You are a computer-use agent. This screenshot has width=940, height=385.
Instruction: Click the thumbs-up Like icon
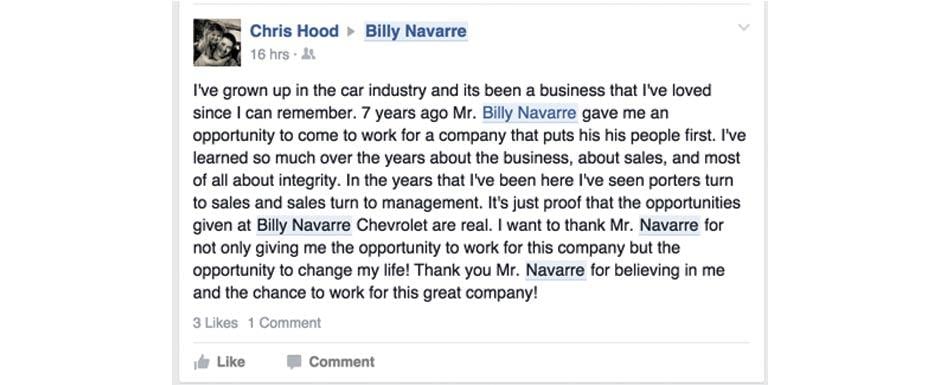coord(202,362)
